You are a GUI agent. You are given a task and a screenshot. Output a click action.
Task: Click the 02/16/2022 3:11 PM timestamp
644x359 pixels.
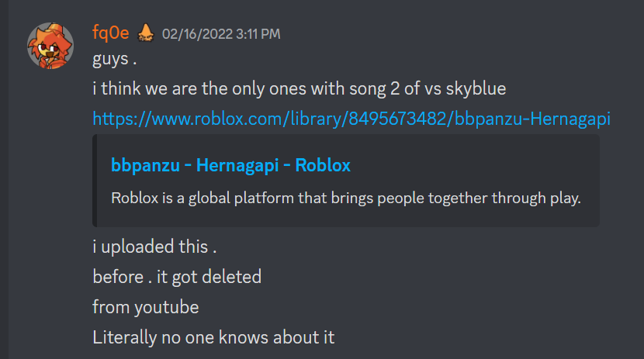[221, 33]
